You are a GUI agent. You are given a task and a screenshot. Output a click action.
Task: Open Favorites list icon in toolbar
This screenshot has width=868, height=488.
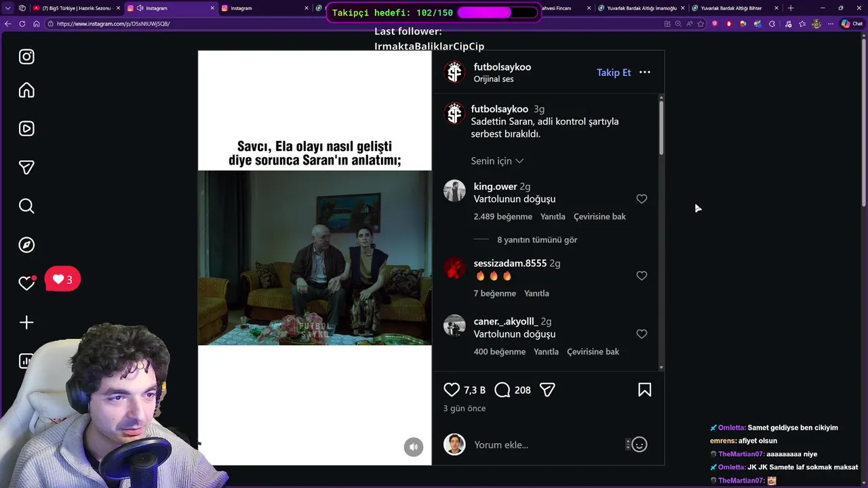[x=802, y=24]
